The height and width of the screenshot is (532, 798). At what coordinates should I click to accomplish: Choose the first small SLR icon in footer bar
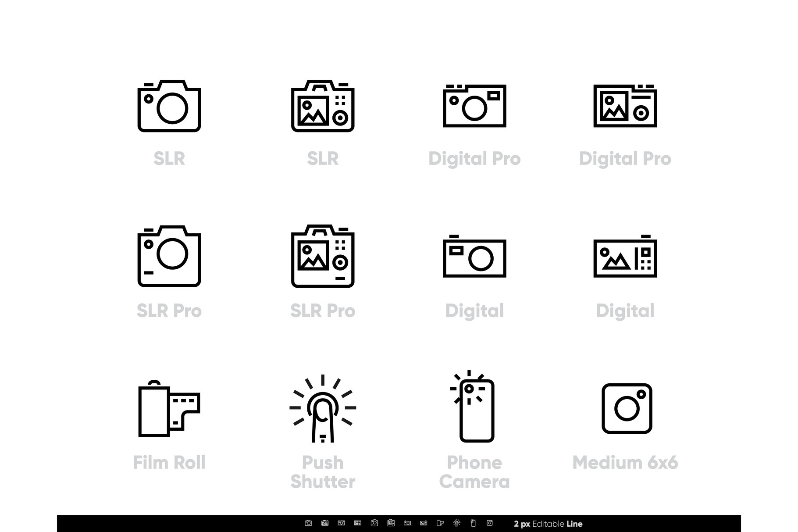tap(308, 523)
